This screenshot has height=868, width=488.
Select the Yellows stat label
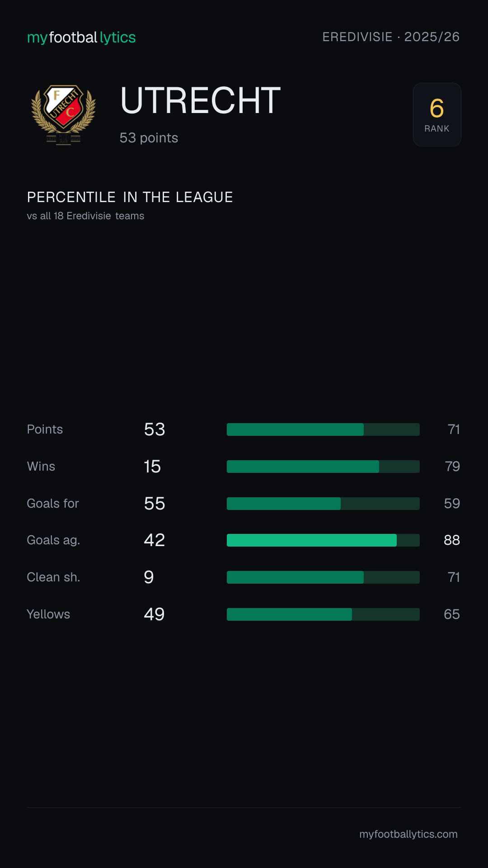coord(48,614)
